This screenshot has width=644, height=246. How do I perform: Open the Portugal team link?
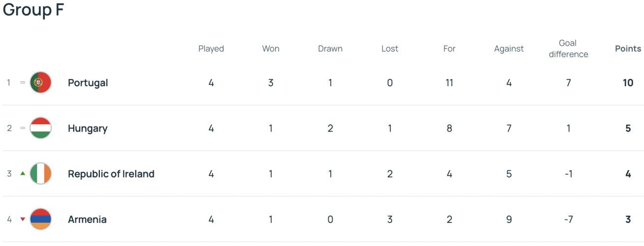coord(88,83)
